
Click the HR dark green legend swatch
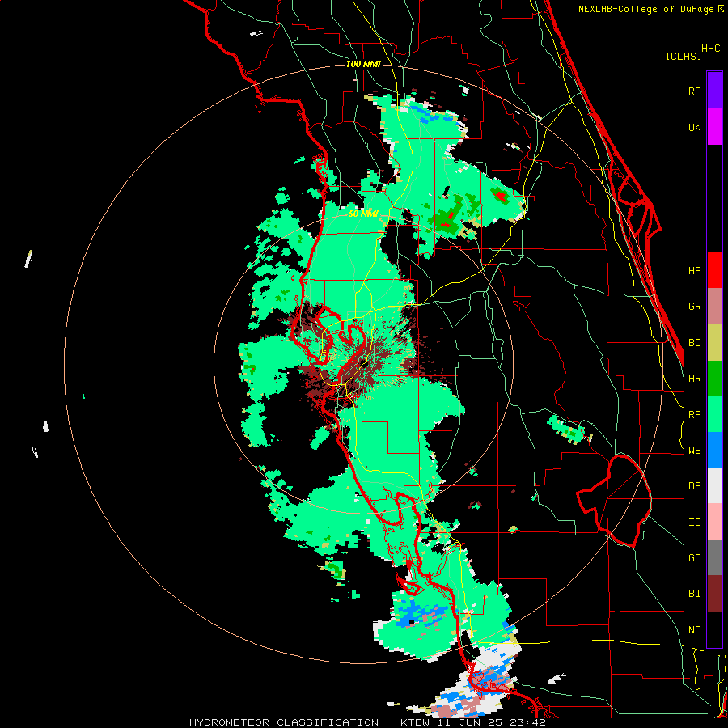pyautogui.click(x=714, y=378)
